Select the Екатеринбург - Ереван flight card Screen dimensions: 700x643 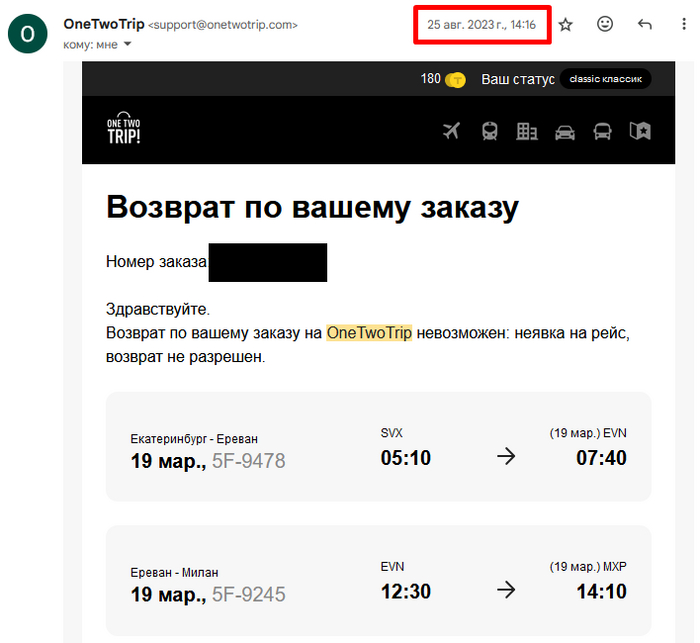pos(378,447)
